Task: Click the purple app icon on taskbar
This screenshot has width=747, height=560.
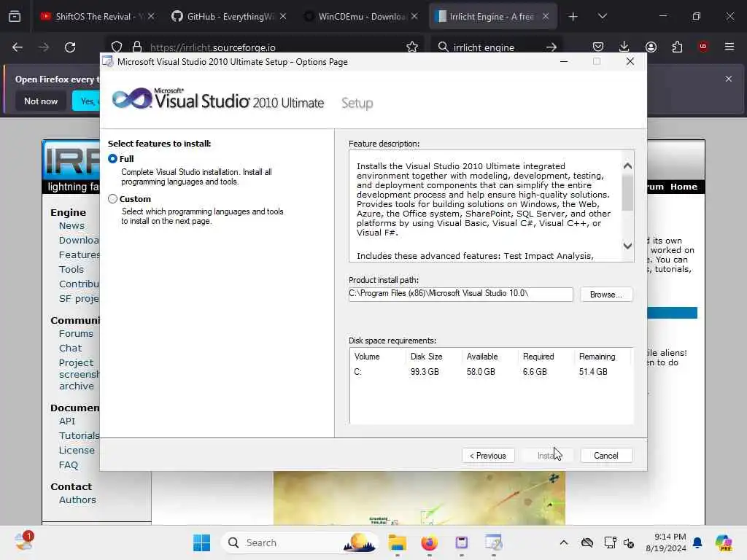Action: pos(461,542)
